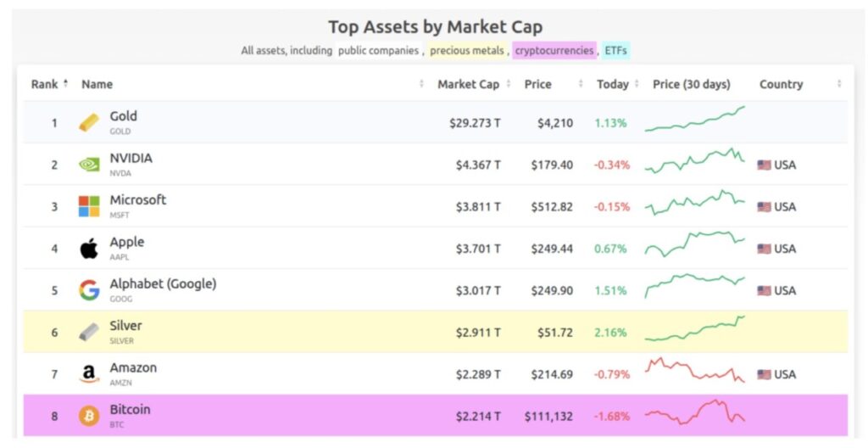Click the NVIDIA logo icon
Image resolution: width=868 pixels, height=448 pixels.
pyautogui.click(x=89, y=165)
